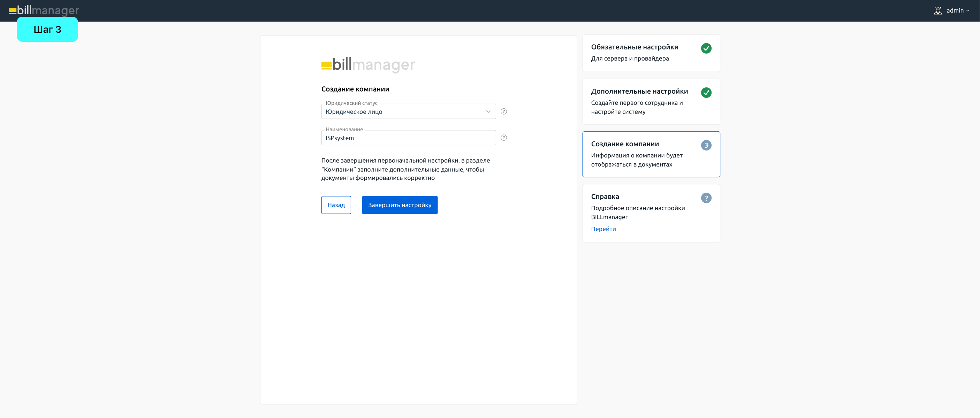The image size is (980, 418).
Task: Click the admin user avatar icon
Action: point(938,11)
